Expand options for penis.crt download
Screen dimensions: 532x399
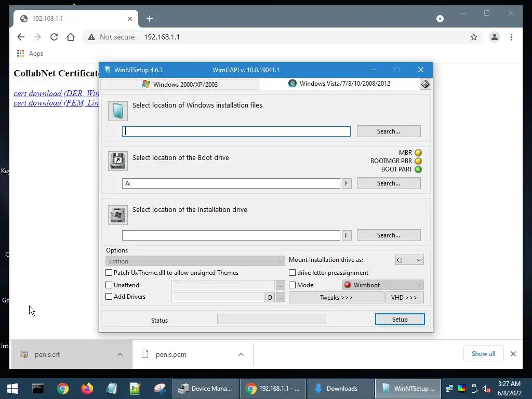click(x=120, y=354)
